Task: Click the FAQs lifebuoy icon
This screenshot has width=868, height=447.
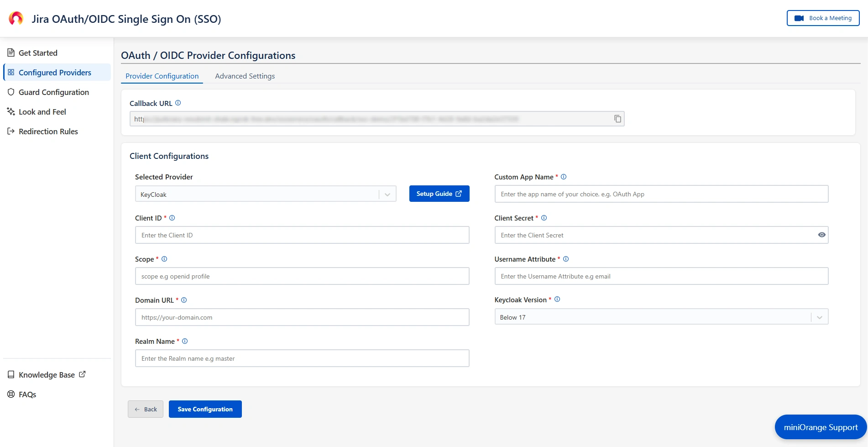Action: [x=11, y=394]
